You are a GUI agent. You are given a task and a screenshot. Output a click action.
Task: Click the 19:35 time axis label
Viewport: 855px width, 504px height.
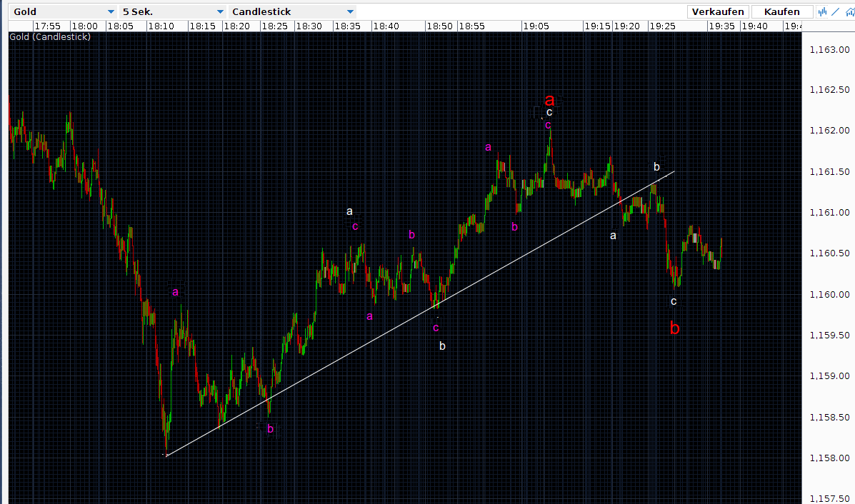click(x=721, y=26)
